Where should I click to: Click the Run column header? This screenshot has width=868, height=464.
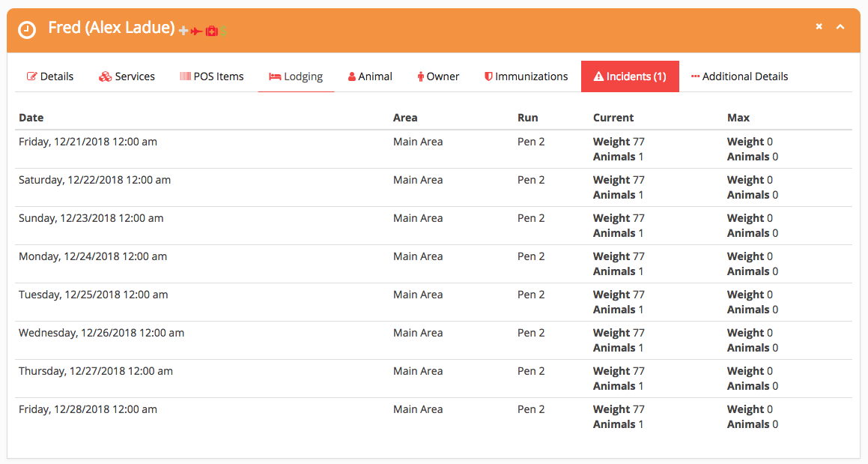pyautogui.click(x=527, y=118)
